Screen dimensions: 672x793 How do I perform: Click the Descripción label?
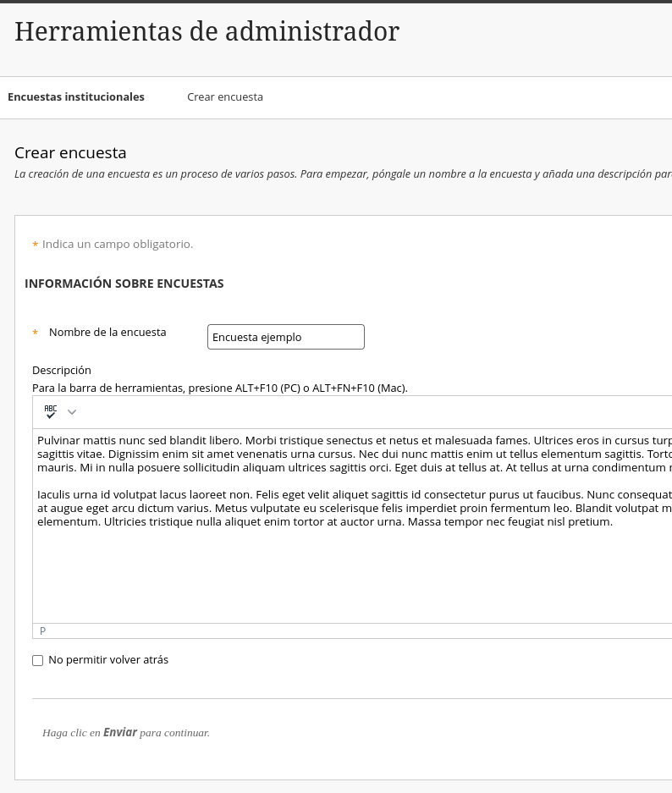coord(62,371)
